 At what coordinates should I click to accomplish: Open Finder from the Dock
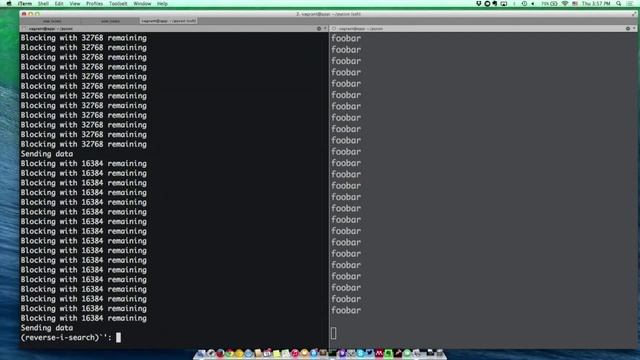tap(201, 353)
